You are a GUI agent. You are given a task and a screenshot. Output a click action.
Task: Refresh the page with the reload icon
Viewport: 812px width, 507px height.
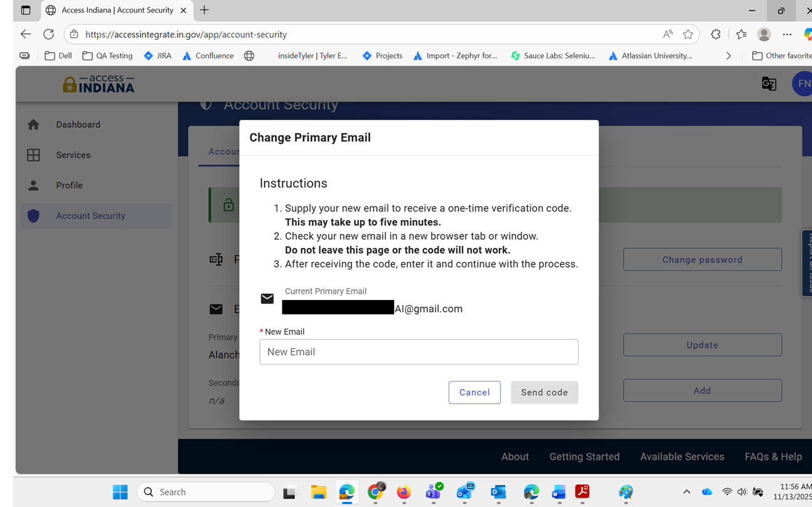(x=48, y=35)
